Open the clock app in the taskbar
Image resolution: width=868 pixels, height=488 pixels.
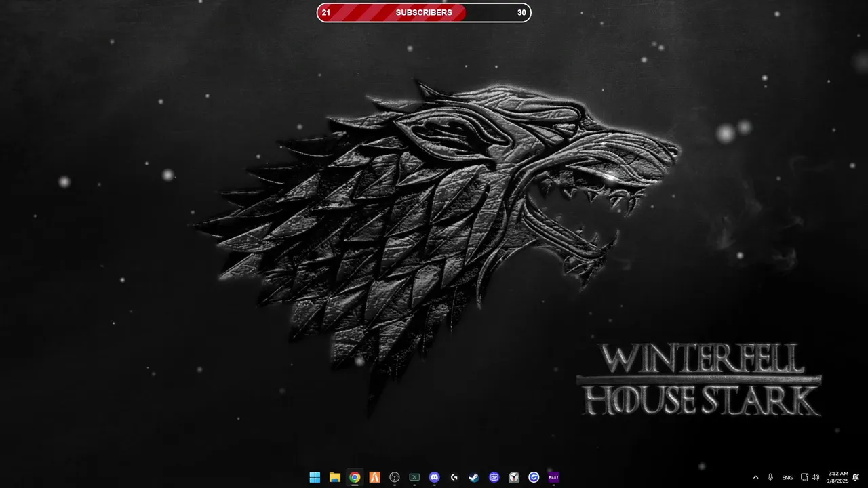(514, 477)
